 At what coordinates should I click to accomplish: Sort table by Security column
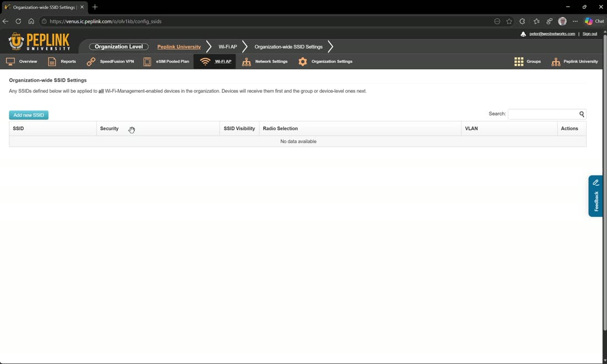[158, 129]
